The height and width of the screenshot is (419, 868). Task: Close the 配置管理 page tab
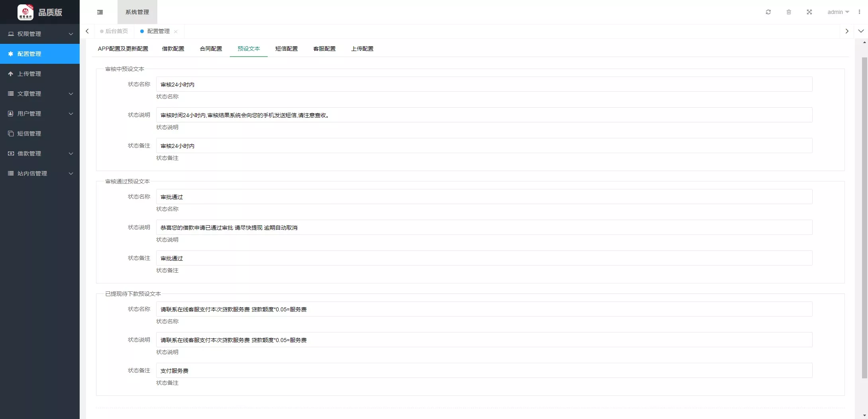point(176,31)
